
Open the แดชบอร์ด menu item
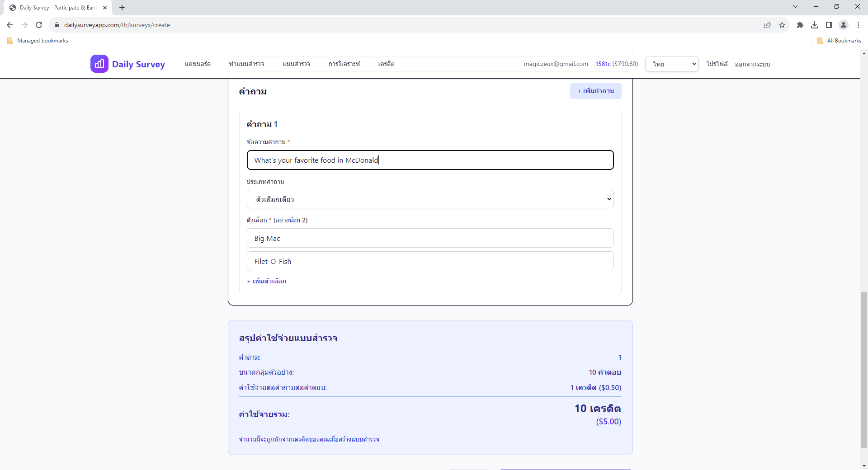pyautogui.click(x=198, y=64)
